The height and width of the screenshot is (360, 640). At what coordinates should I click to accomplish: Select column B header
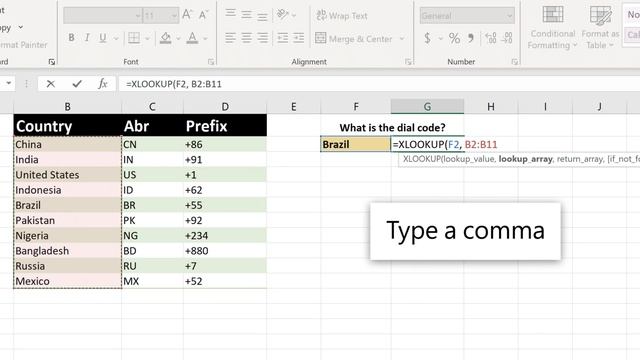click(x=67, y=107)
